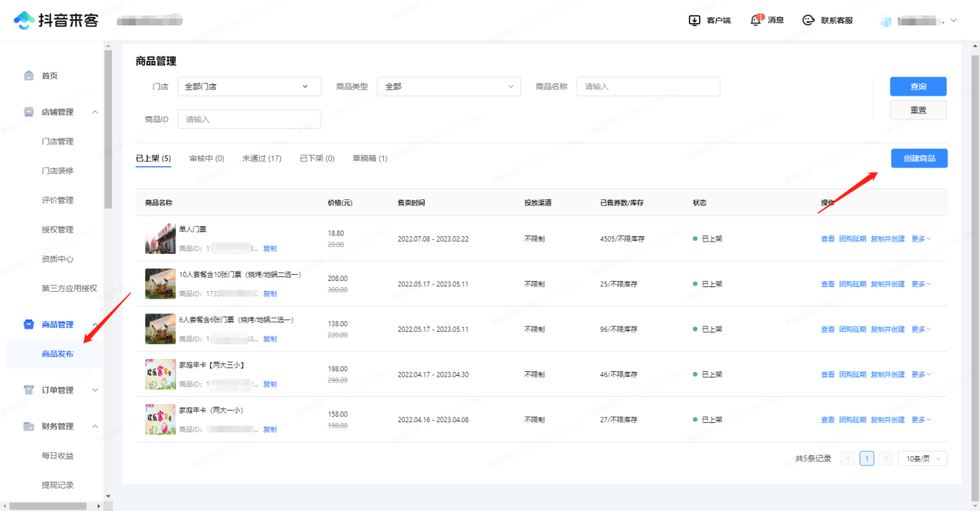
Task: Click the 财务管理 folder icon
Action: 29,426
